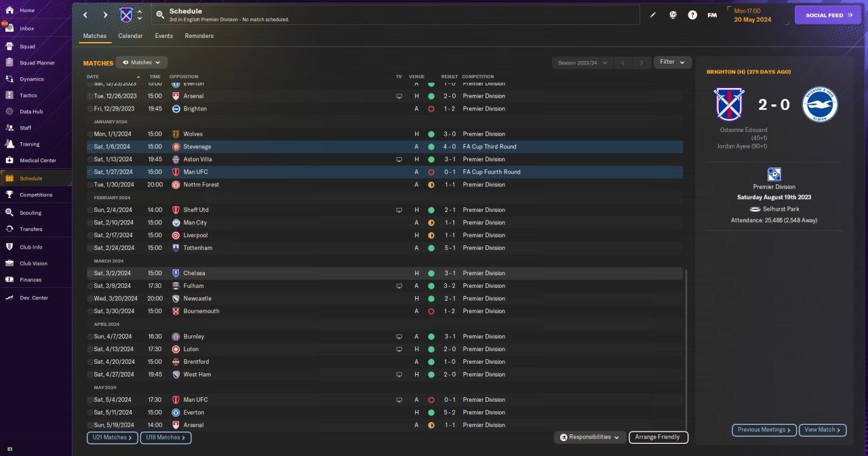Viewport: 868px width, 456px height.
Task: Click the pencil edit icon
Action: 653,15
